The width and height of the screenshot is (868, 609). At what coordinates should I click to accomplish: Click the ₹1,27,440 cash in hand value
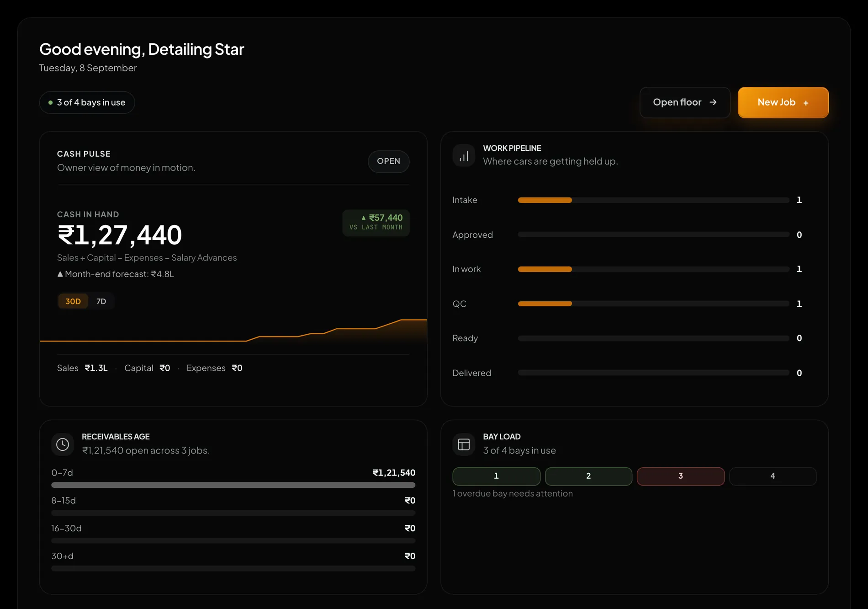click(119, 235)
